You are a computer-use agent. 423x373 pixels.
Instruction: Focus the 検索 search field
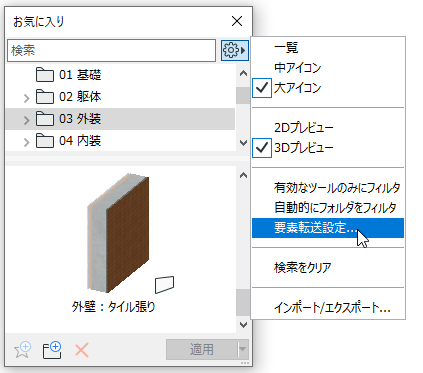(111, 50)
